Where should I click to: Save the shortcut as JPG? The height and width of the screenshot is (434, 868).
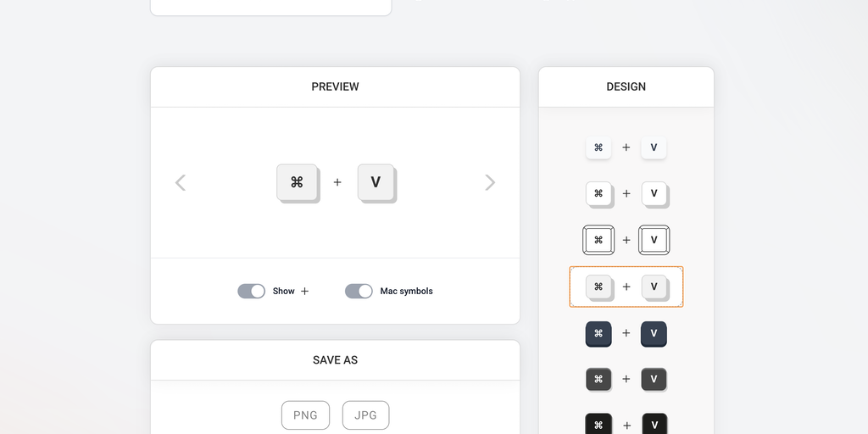coord(365,415)
